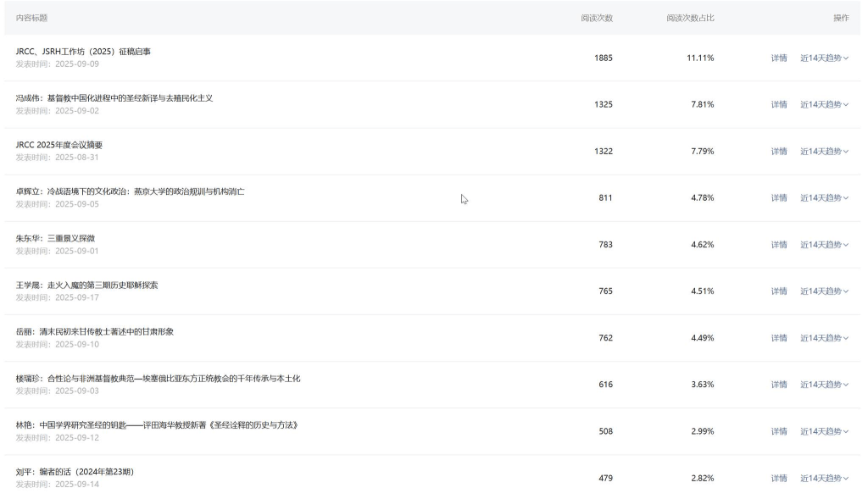The image size is (868, 499).
Task: Expand 近14天趋势 for 刘平：编者的话
Action: click(x=824, y=478)
